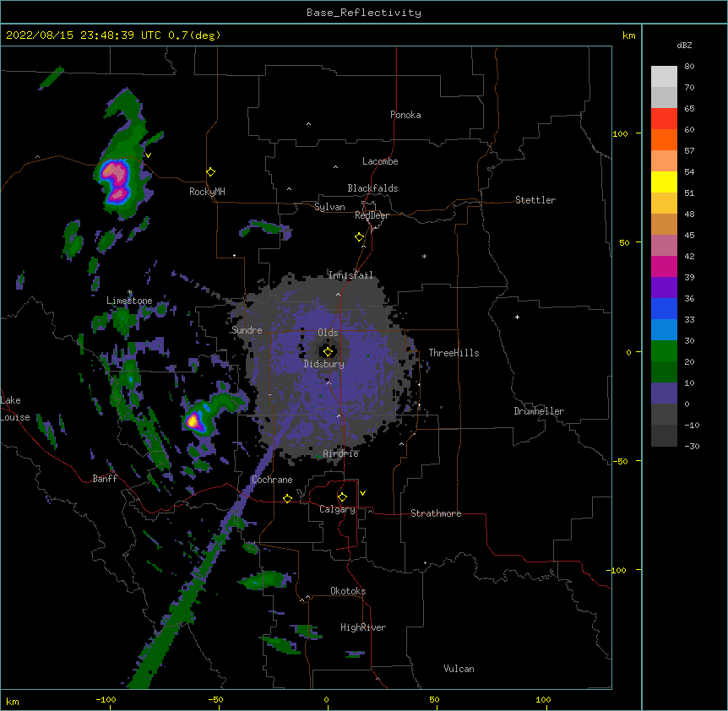Screen dimensions: 728x711
Task: Click the Airdrie label
Action: (341, 453)
